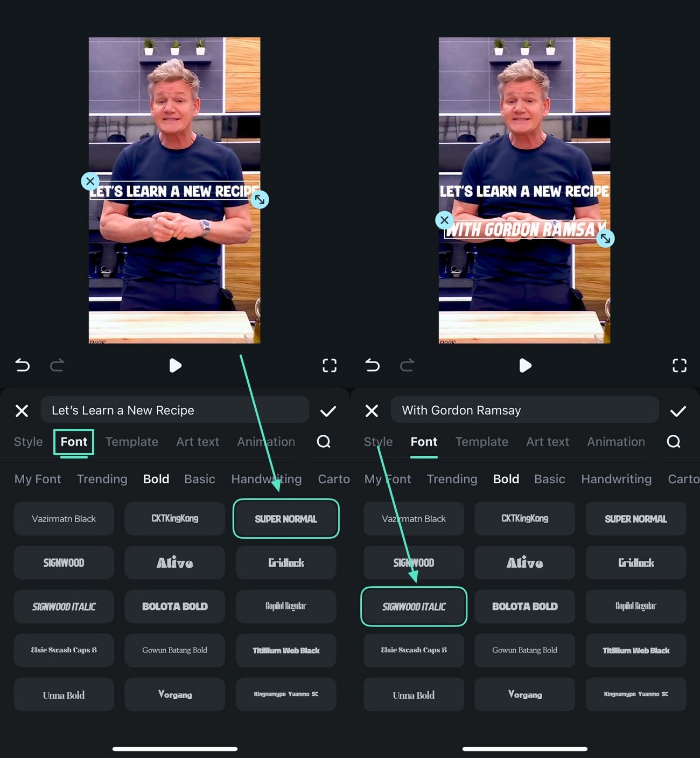Click undo arrow in right phone screen
The image size is (700, 758).
pyautogui.click(x=373, y=365)
